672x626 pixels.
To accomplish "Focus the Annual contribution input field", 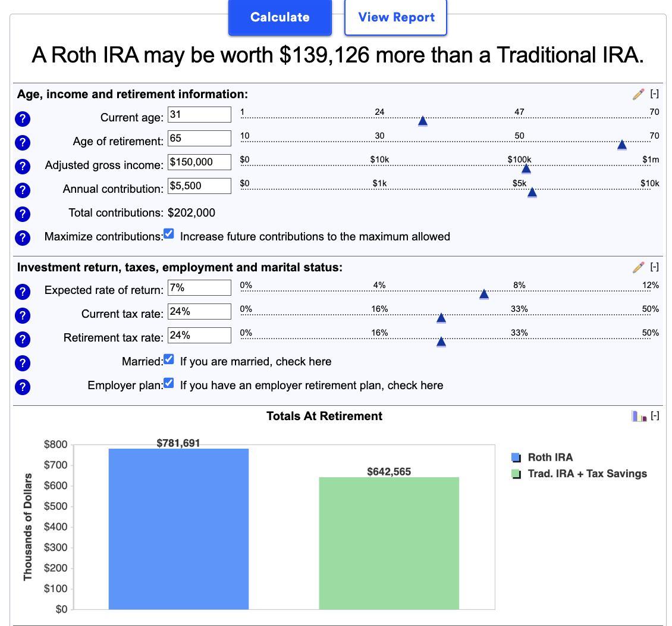I will pyautogui.click(x=199, y=186).
